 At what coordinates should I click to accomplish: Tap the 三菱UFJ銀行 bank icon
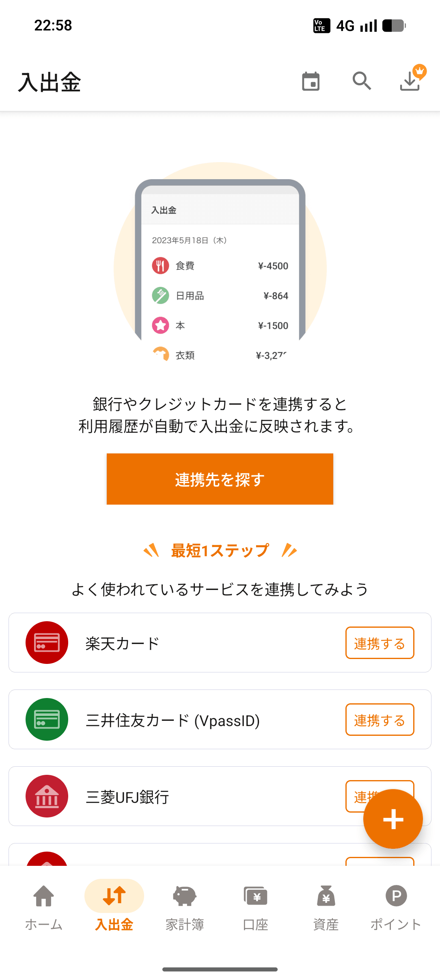47,796
